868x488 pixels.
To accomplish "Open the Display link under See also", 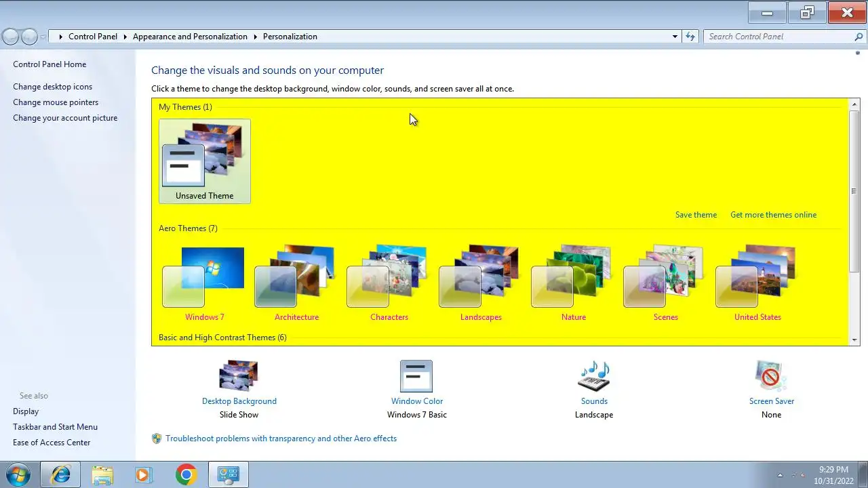I will click(26, 411).
